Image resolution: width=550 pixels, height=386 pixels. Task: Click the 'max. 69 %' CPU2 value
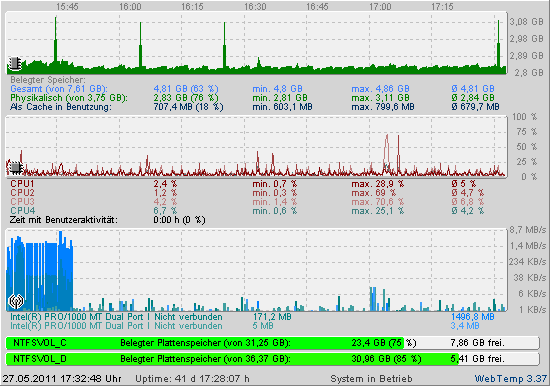click(374, 193)
